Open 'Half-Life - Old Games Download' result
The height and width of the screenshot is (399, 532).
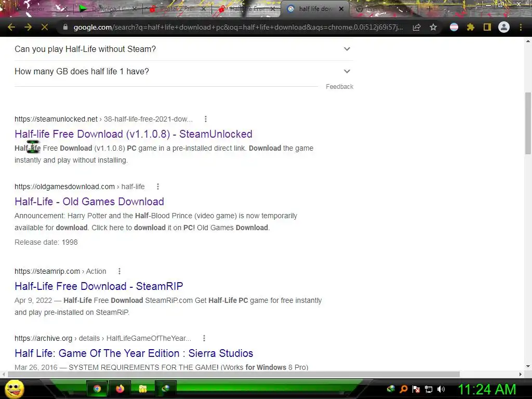89,202
